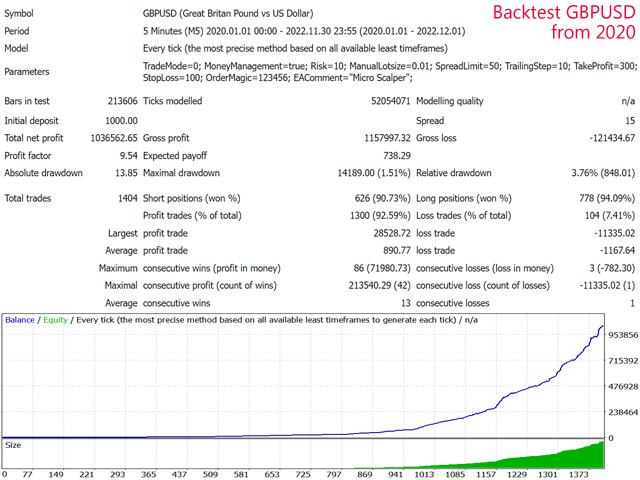Click the Parameters line starting with StopLoss=100
This screenshot has height=480, width=640.
278,78
